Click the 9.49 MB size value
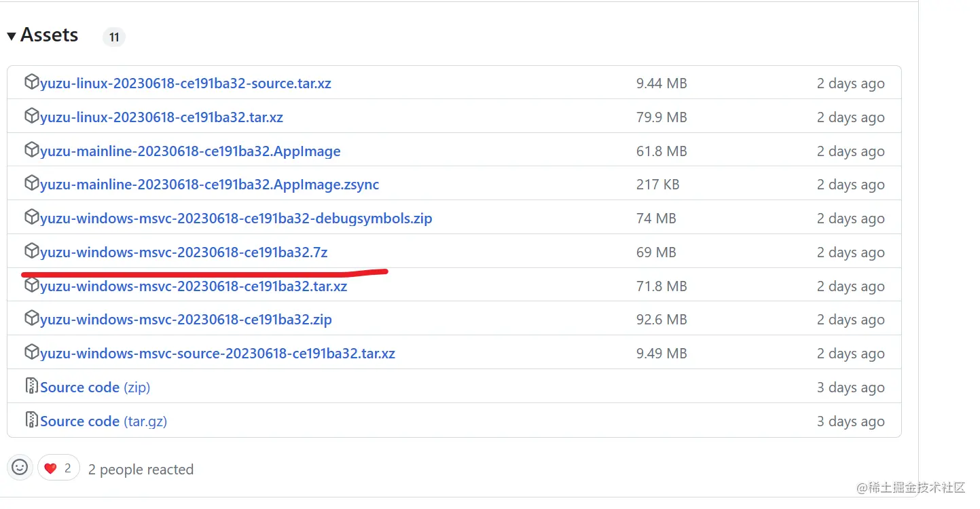 (661, 354)
